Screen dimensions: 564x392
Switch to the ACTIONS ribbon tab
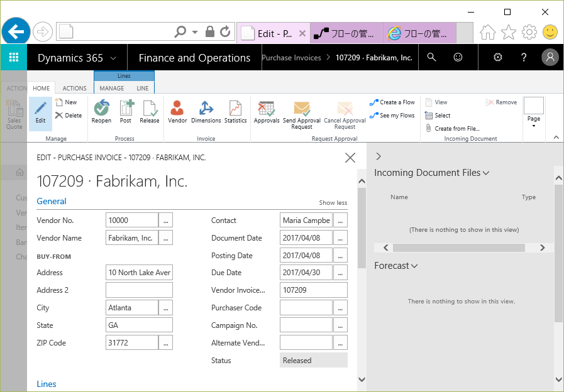pos(74,88)
